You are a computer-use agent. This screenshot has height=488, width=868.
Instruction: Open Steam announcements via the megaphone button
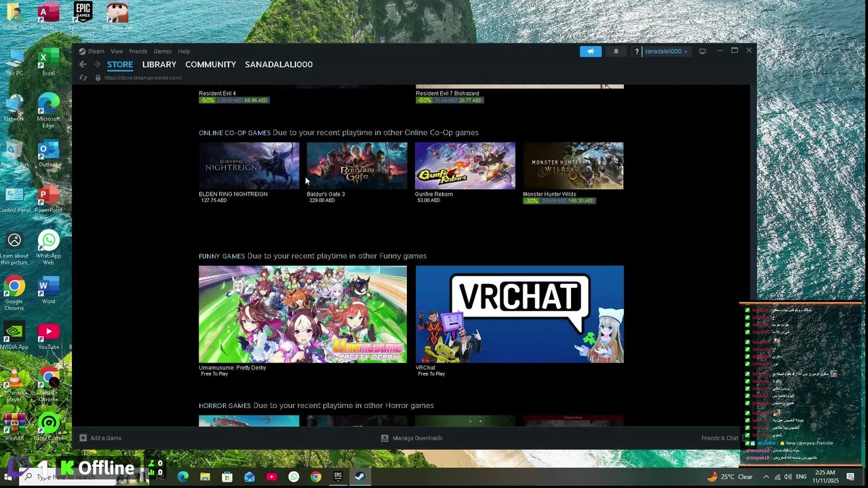pyautogui.click(x=591, y=52)
